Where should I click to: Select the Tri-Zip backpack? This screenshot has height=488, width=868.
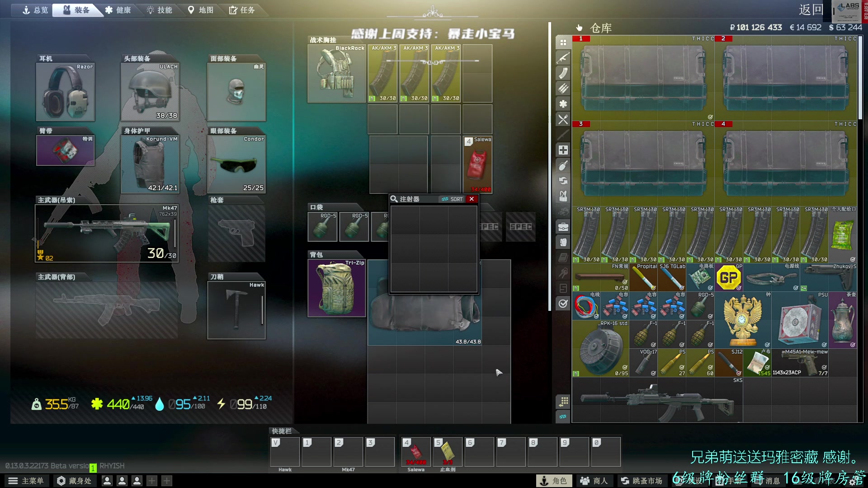[337, 288]
